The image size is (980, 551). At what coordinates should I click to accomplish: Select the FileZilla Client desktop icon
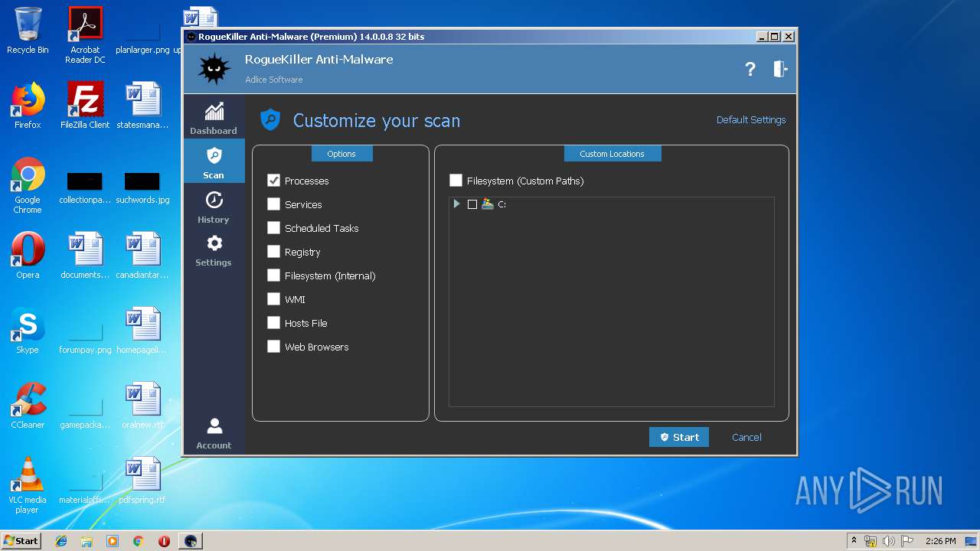click(x=85, y=106)
